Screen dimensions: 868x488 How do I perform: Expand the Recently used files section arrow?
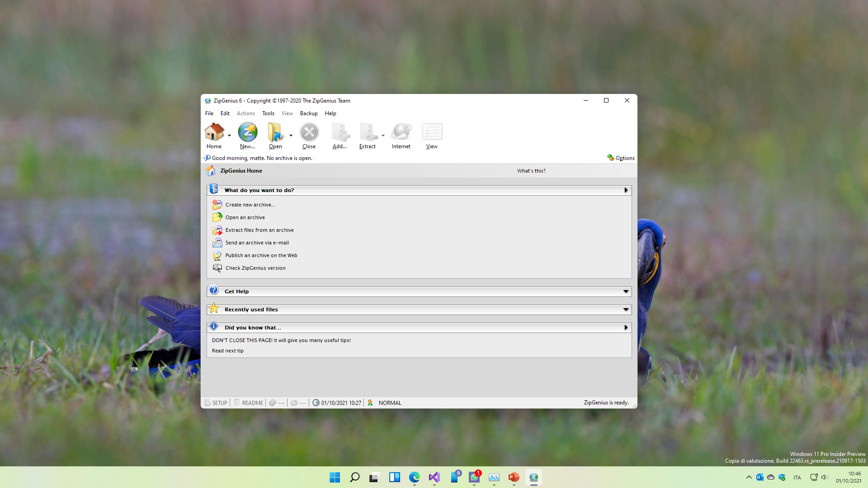pyautogui.click(x=626, y=310)
